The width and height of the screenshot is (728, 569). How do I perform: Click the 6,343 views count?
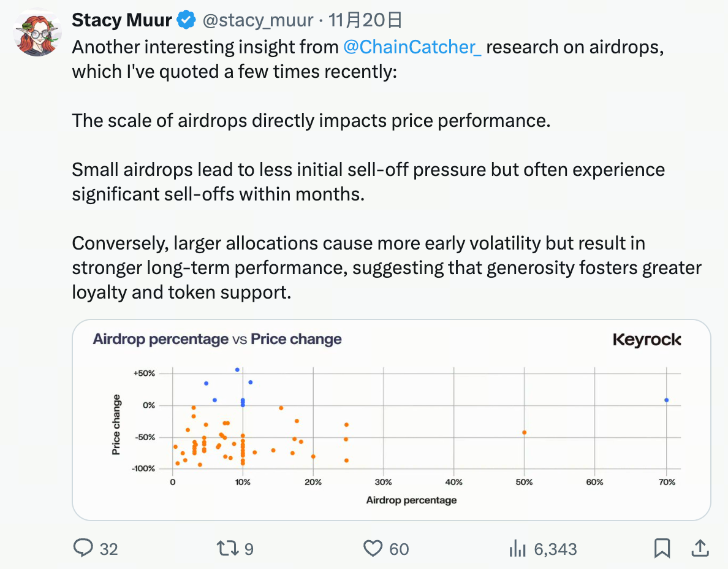click(555, 549)
